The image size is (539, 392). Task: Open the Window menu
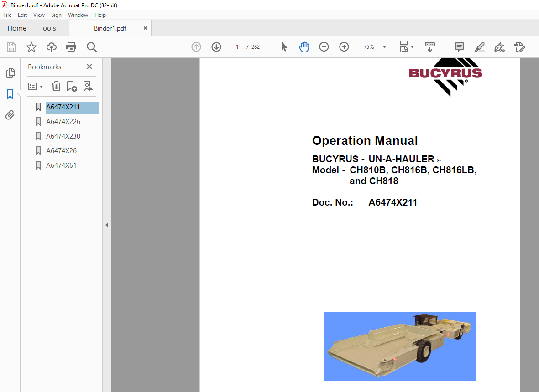[x=78, y=15]
